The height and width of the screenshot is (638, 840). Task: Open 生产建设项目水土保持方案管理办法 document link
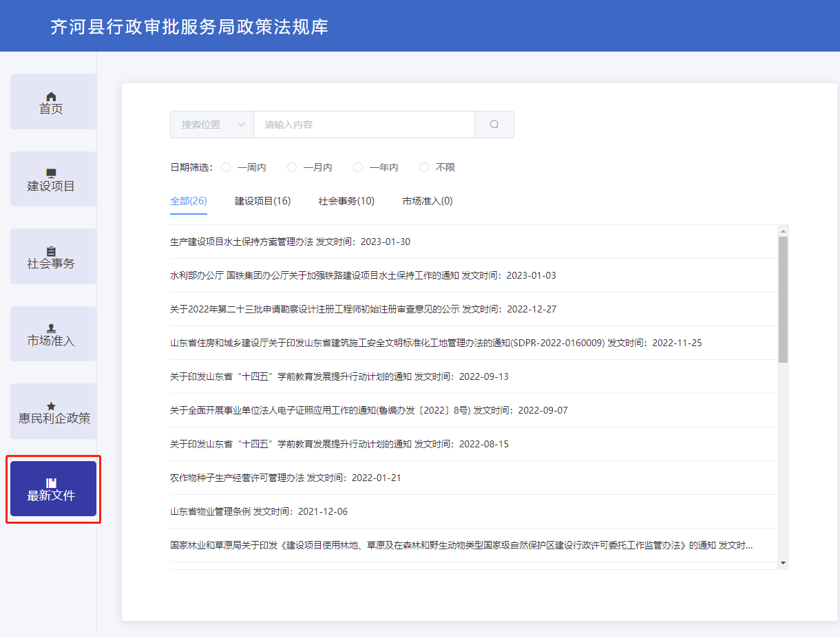click(x=242, y=242)
